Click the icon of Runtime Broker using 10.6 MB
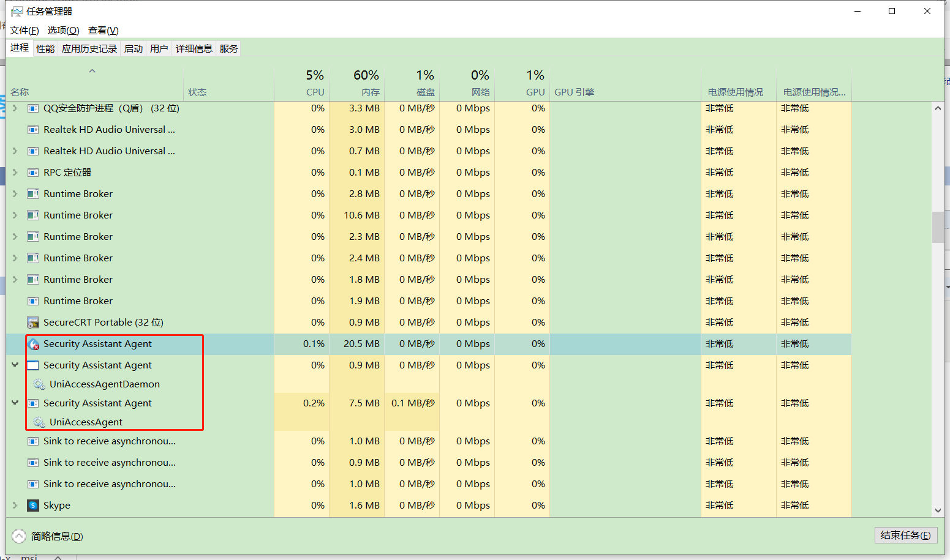This screenshot has height=560, width=950. [x=33, y=215]
